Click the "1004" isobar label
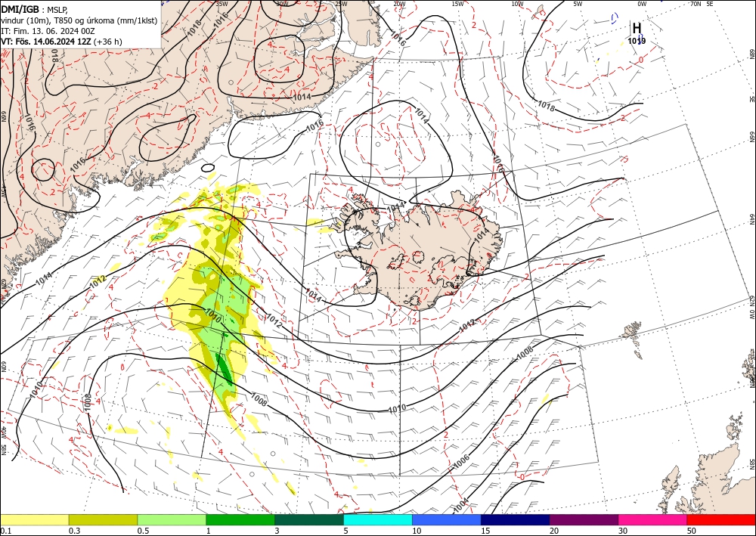Screen dimensions: 756x536 click(460, 506)
